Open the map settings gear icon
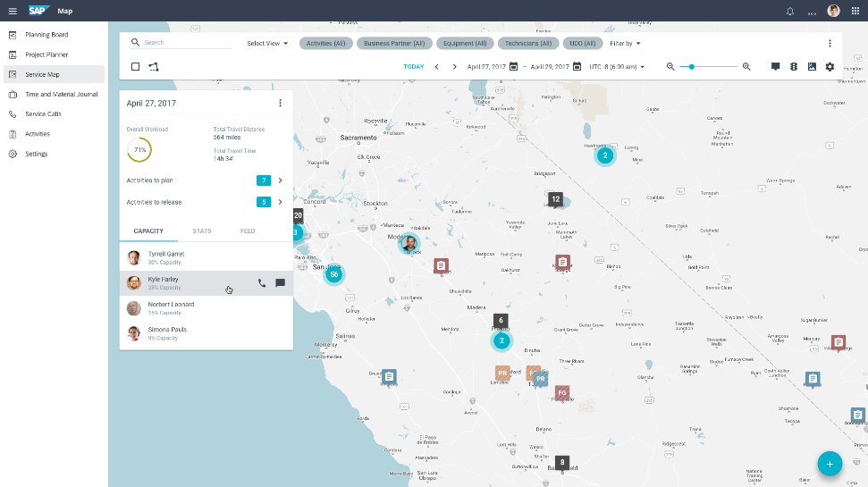Image resolution: width=868 pixels, height=487 pixels. [830, 67]
